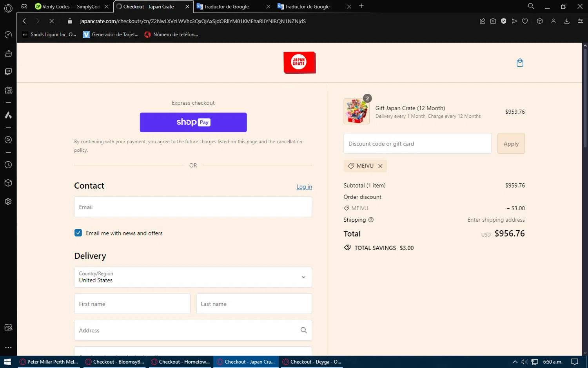Screen dimensions: 588x368
Task: Open the Aria AI sidebar icon
Action: tap(8, 115)
